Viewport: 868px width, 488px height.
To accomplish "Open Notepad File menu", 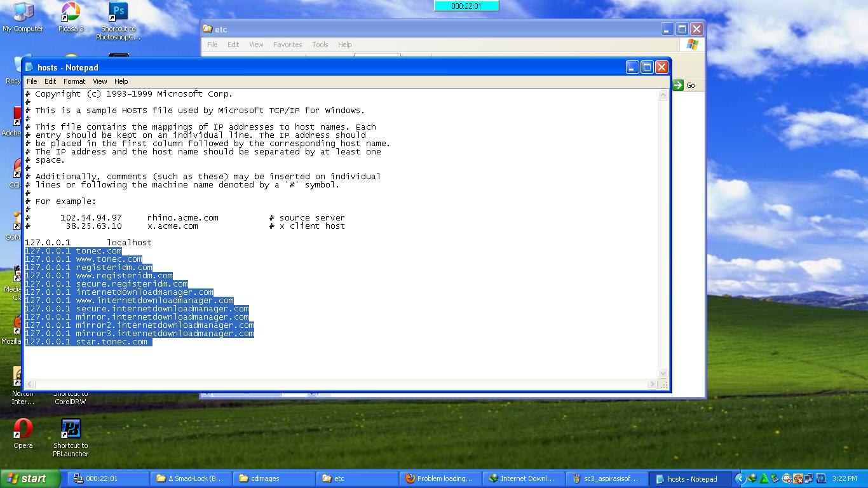I will coord(32,81).
